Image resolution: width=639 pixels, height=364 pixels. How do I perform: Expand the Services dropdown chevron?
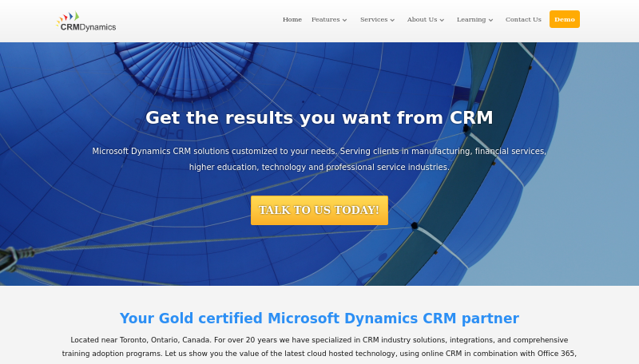pos(392,20)
